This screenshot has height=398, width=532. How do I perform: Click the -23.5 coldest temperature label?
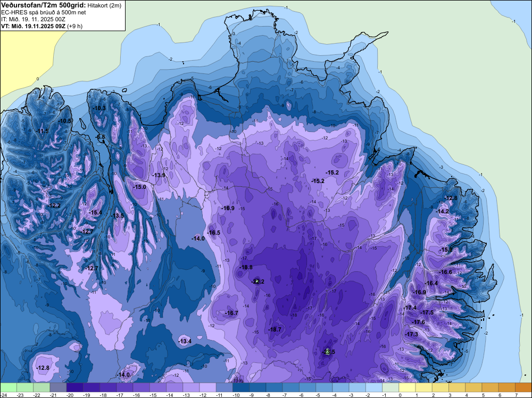pos(328,352)
